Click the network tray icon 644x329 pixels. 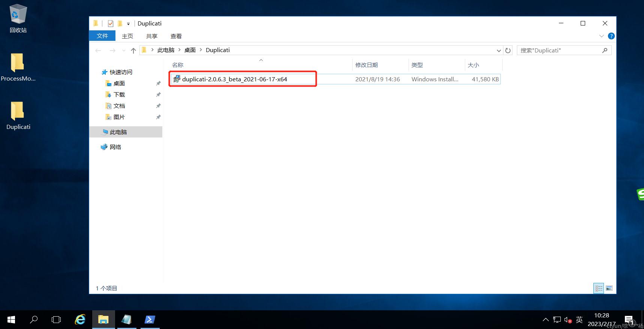(x=557, y=320)
